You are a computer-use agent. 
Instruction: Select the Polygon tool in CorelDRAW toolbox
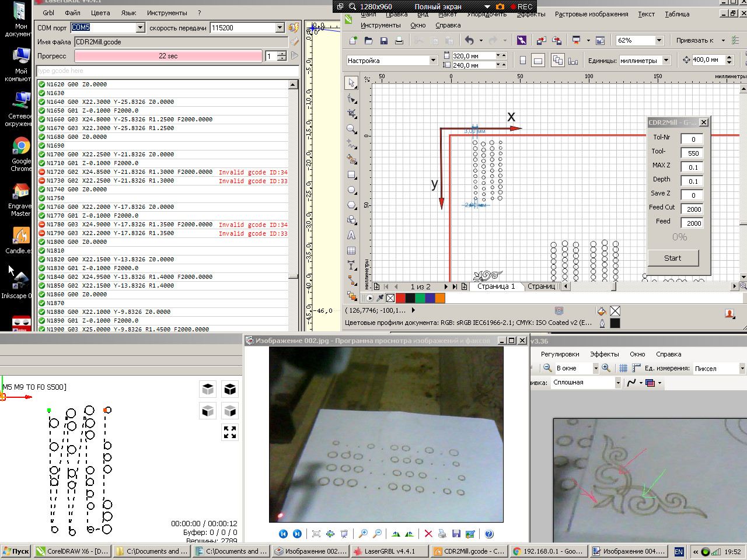pos(351,205)
